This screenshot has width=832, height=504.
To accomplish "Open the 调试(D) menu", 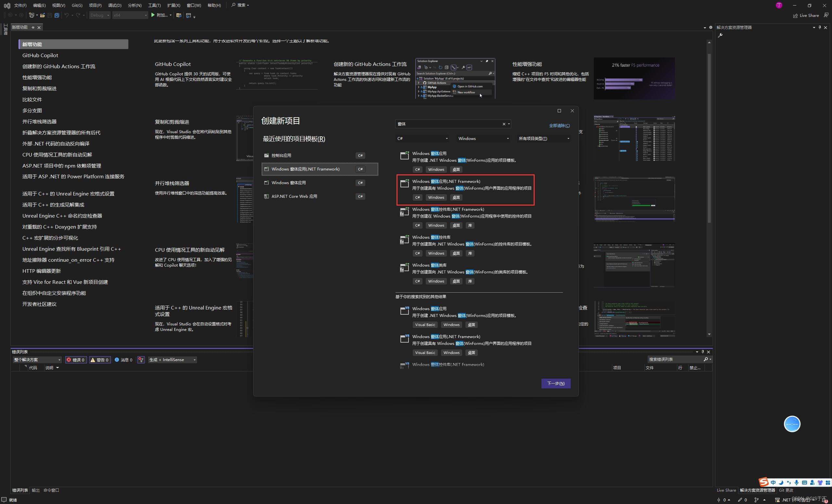I will (115, 6).
